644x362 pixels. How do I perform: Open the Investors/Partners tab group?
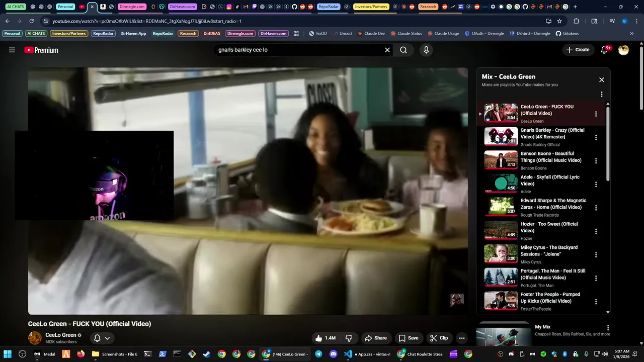tap(371, 7)
